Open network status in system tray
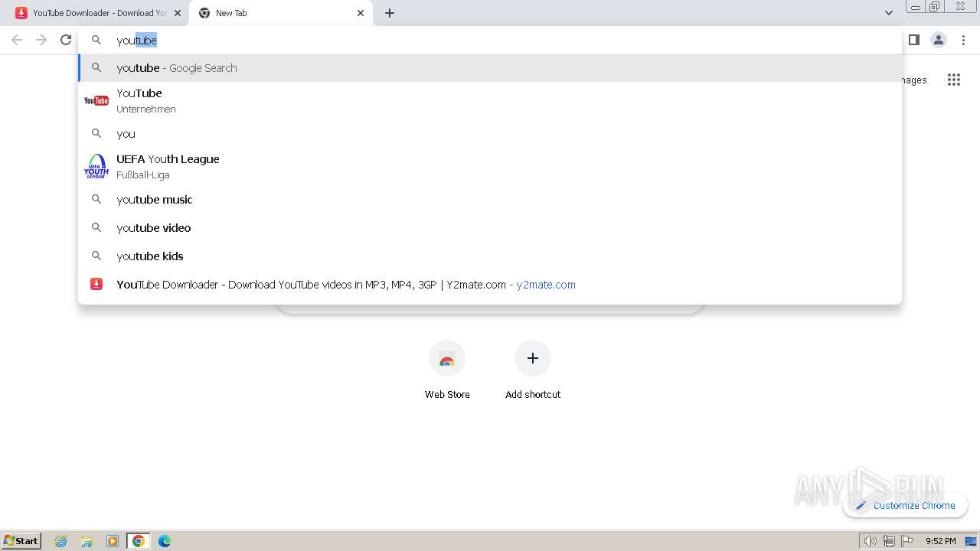Screen dimensions: 980x551 888,541
